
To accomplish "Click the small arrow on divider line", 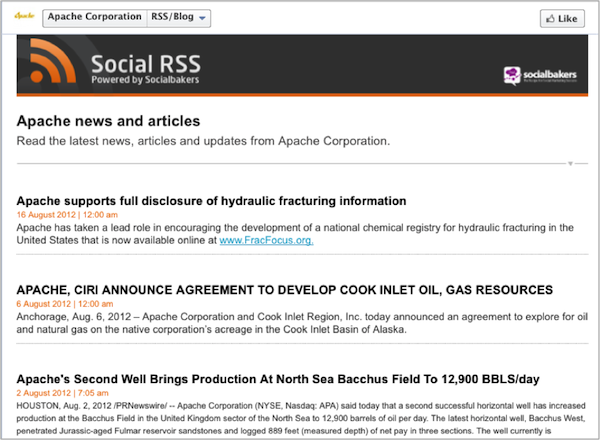I will coord(570,164).
